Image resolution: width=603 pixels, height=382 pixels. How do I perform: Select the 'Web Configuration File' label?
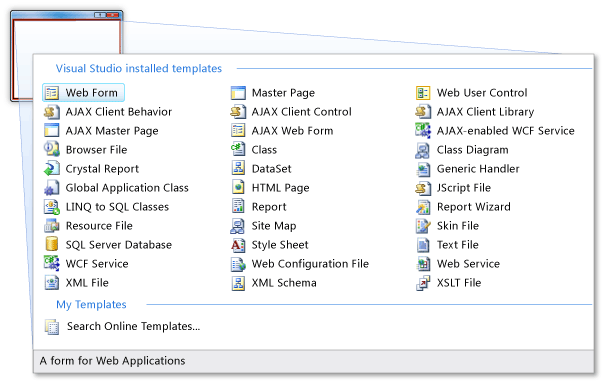310,264
